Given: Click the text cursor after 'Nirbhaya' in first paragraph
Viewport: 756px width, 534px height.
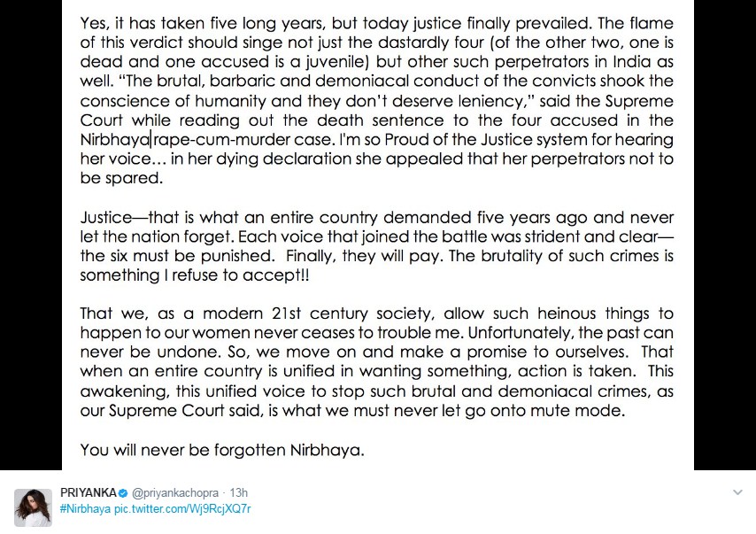Looking at the screenshot, I should click(x=151, y=140).
